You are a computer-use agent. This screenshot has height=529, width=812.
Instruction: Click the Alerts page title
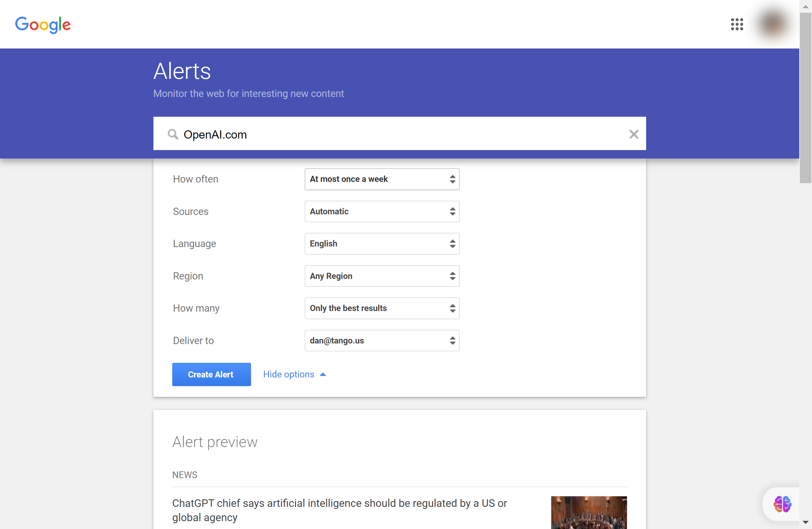tap(182, 71)
